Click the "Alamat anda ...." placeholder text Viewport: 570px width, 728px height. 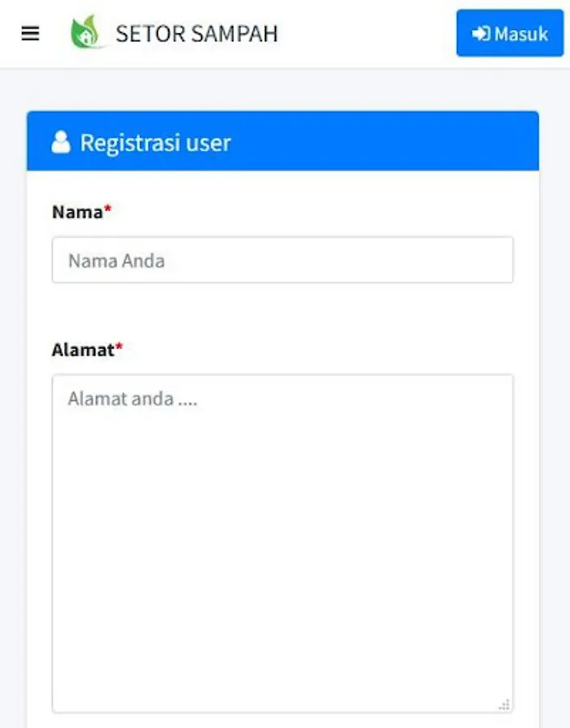point(133,399)
